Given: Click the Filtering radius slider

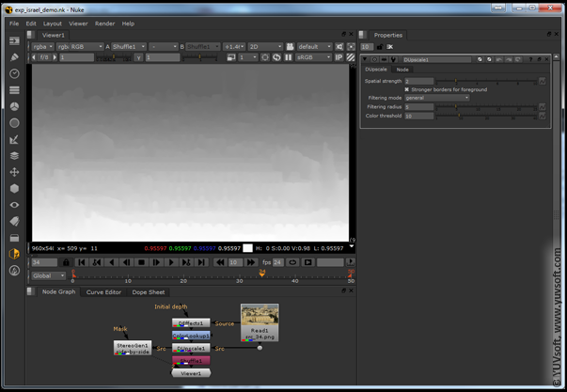Looking at the screenshot, I should click(485, 107).
